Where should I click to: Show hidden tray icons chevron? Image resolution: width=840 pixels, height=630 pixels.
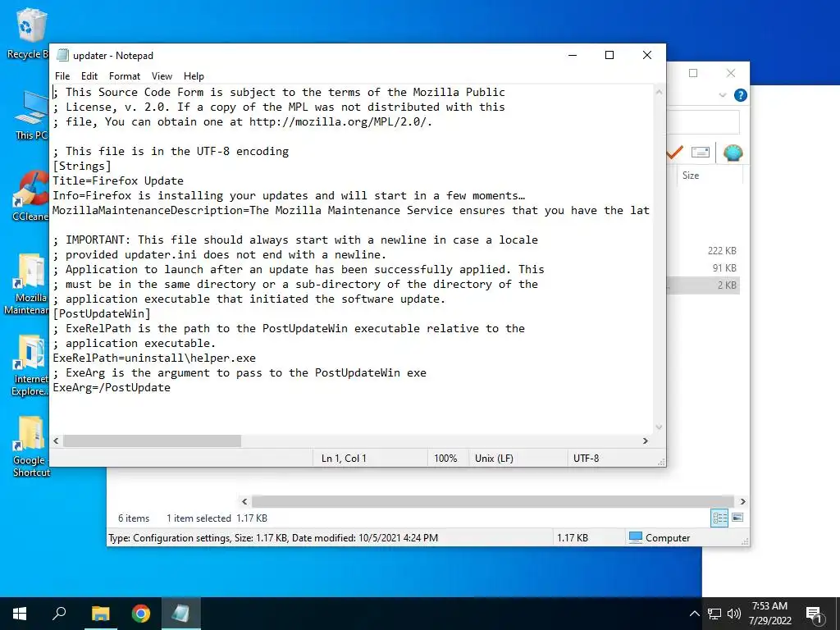694,614
